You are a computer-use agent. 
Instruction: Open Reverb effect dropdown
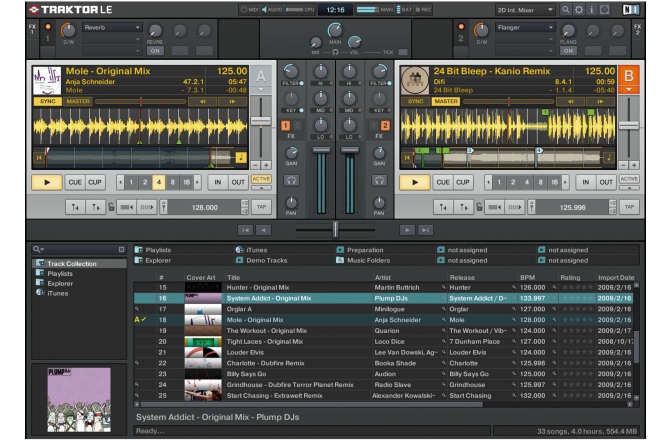[112, 27]
